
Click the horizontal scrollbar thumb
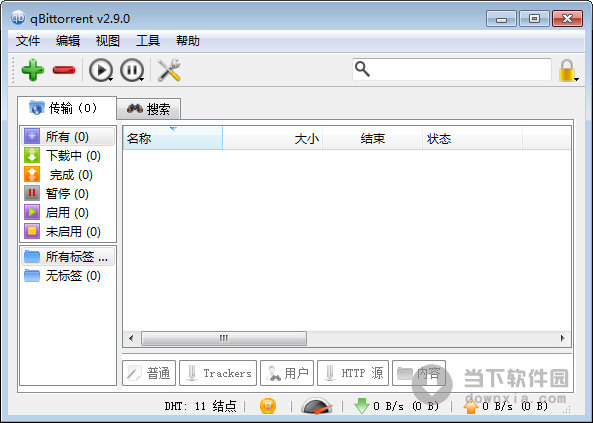point(224,338)
